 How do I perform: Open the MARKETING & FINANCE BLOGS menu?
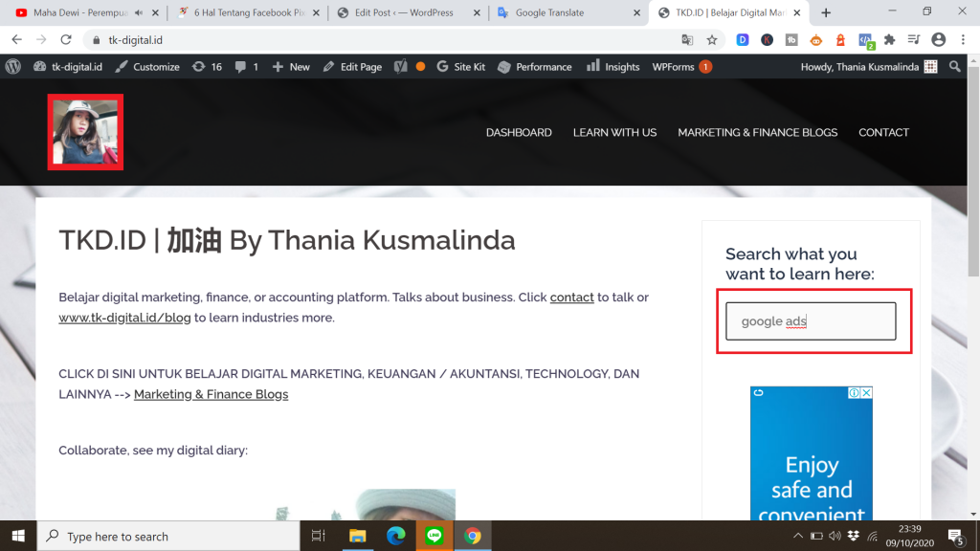tap(757, 132)
